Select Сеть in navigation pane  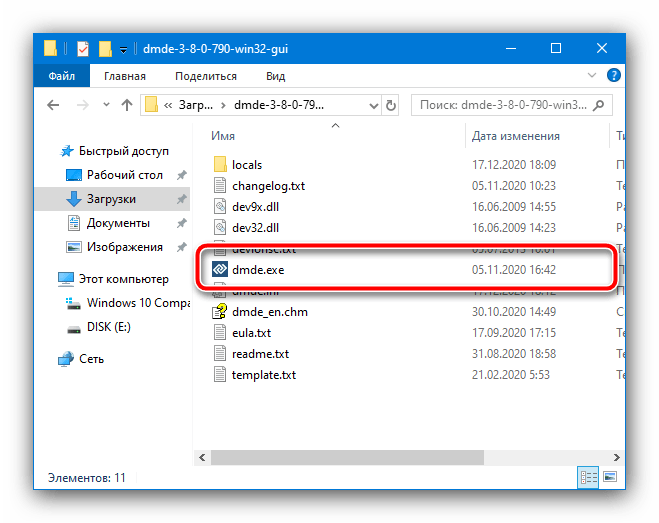[91, 359]
